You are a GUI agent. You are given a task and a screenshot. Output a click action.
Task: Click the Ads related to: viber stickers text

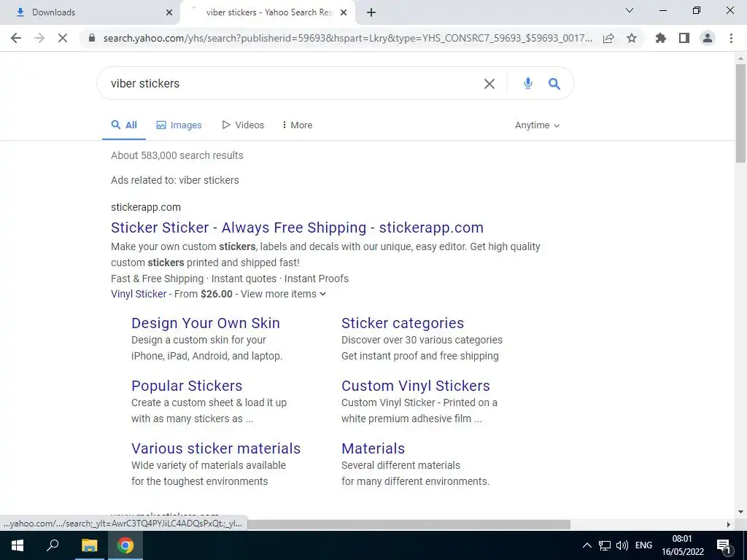(x=175, y=180)
